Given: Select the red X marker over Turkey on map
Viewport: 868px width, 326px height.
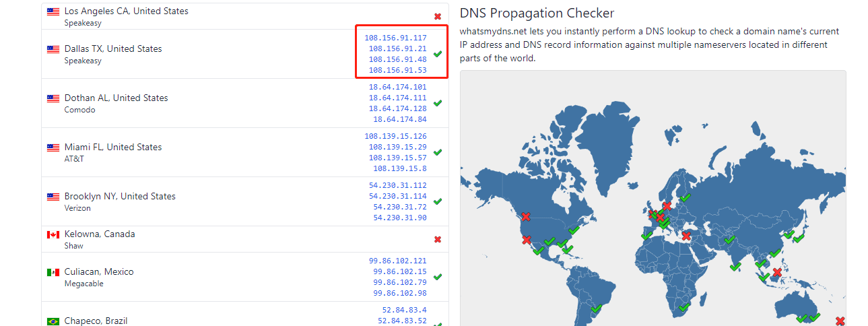Looking at the screenshot, I should click(686, 236).
